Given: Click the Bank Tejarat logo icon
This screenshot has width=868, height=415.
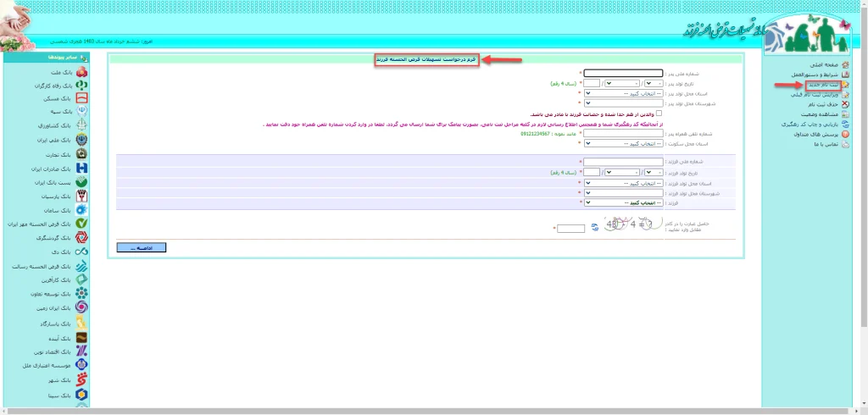Looking at the screenshot, I should click(x=81, y=154).
